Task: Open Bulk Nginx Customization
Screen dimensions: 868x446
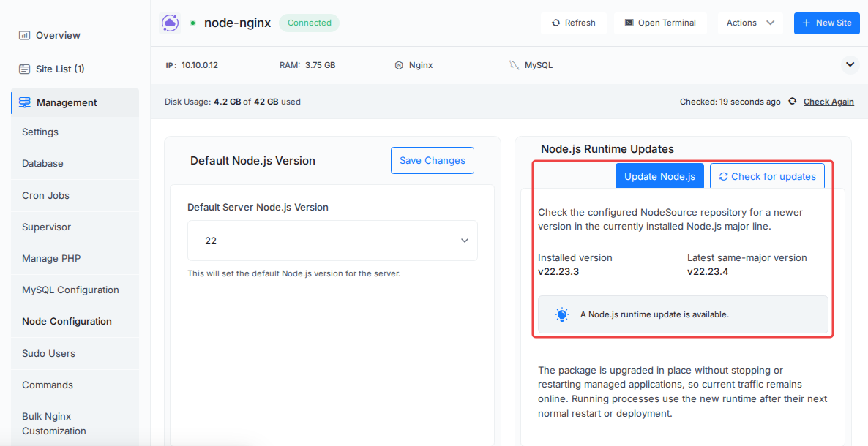Action: [x=75, y=424]
